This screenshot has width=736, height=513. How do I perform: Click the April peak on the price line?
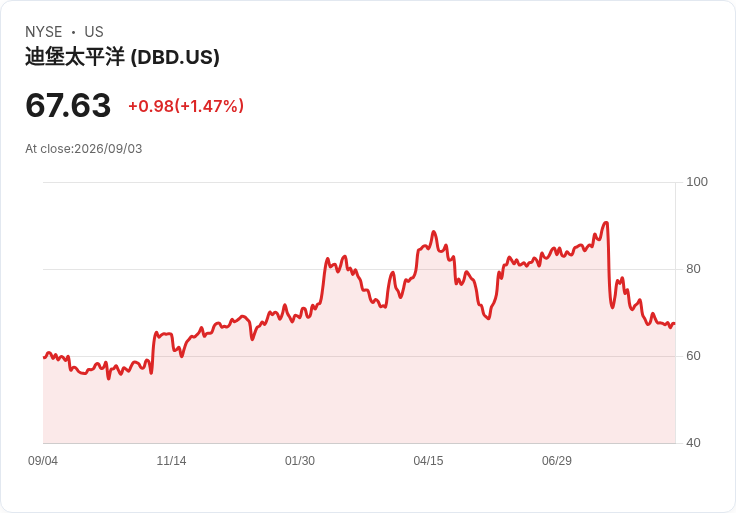tap(434, 231)
